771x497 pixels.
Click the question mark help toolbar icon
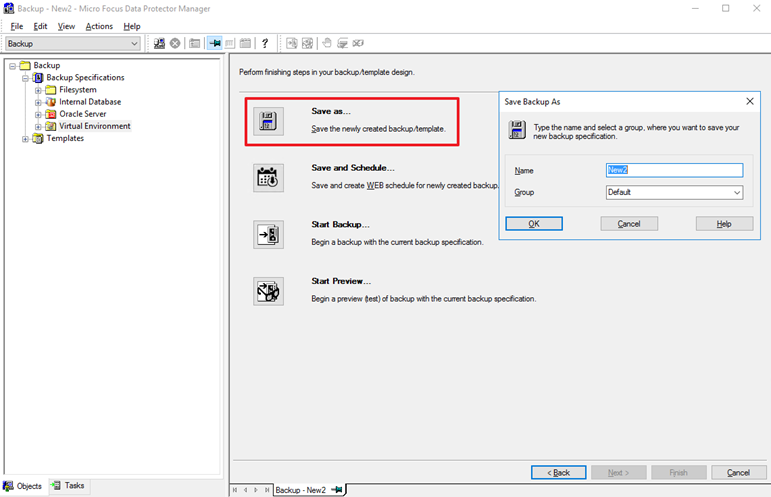[265, 43]
